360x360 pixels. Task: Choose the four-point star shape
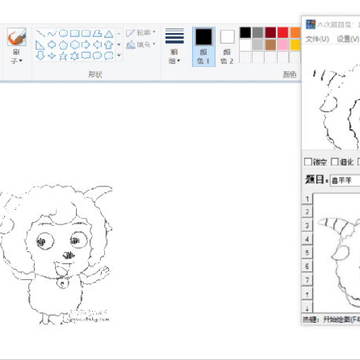click(52, 56)
